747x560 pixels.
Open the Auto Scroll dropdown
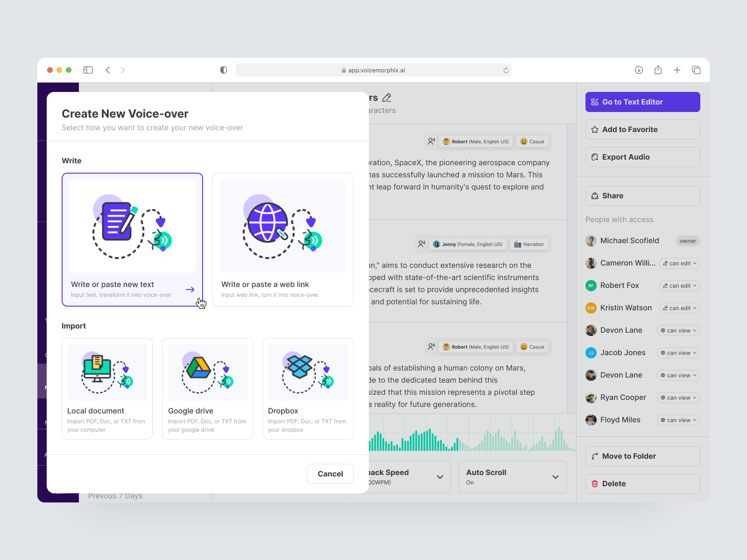tap(555, 477)
